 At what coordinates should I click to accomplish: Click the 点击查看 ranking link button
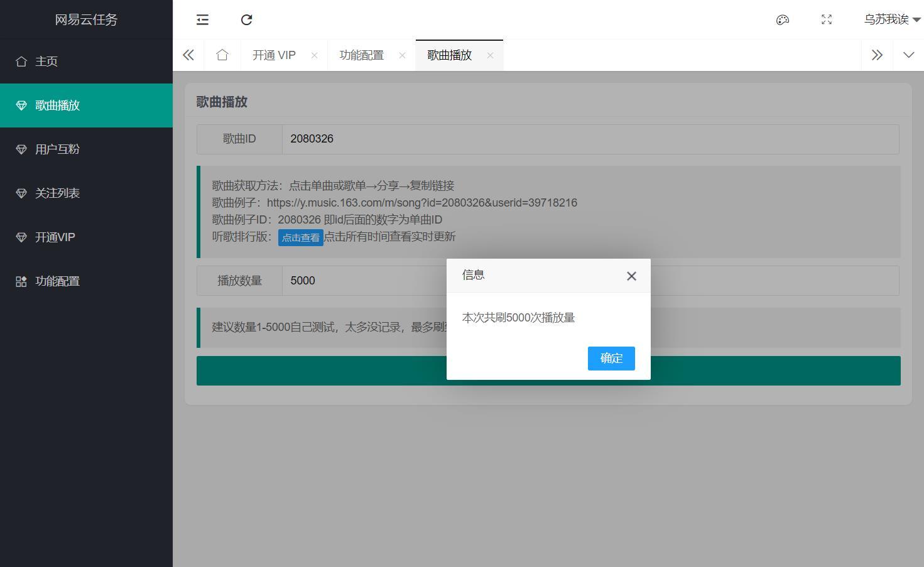pyautogui.click(x=300, y=237)
